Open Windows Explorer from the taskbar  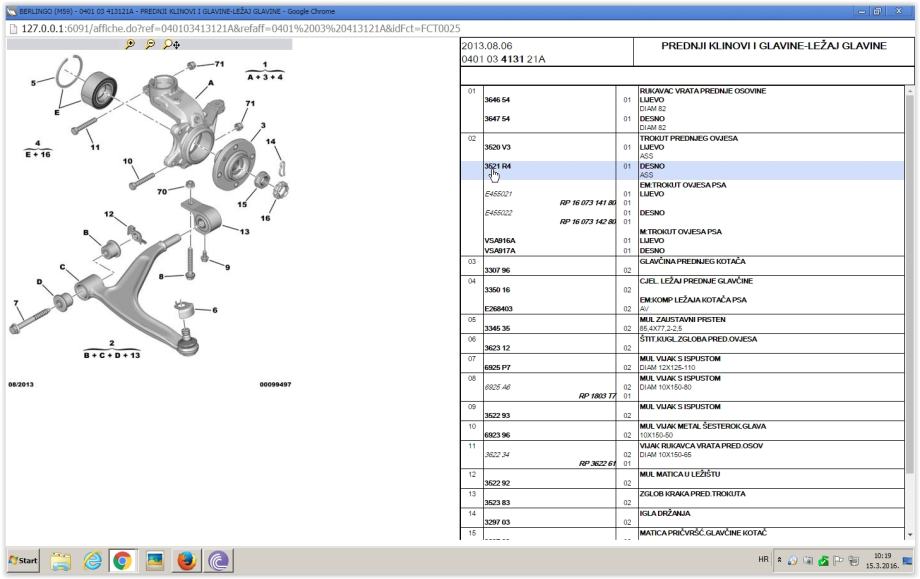(x=60, y=561)
